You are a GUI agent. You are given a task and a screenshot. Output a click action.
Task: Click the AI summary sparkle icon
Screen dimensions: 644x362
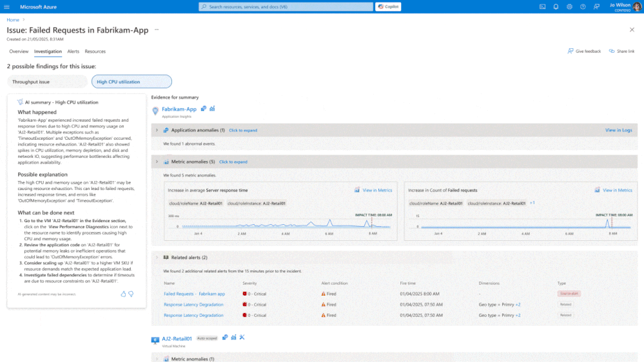click(x=20, y=102)
